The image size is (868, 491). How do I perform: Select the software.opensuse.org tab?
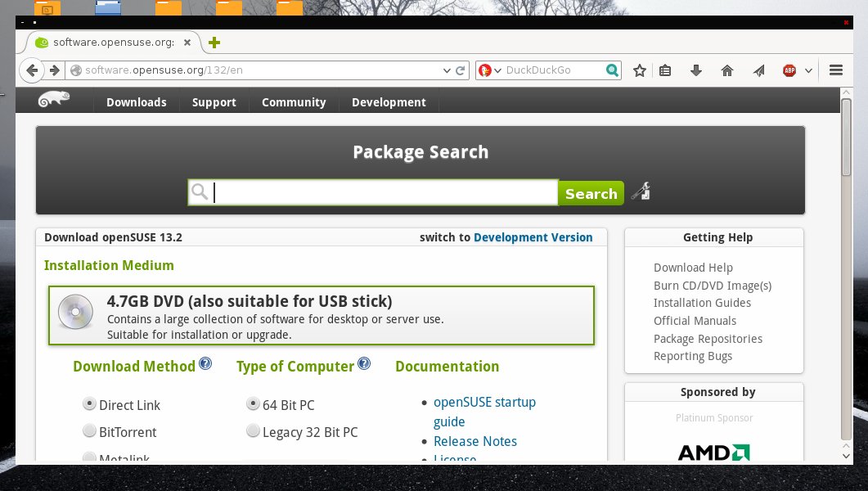(x=114, y=42)
